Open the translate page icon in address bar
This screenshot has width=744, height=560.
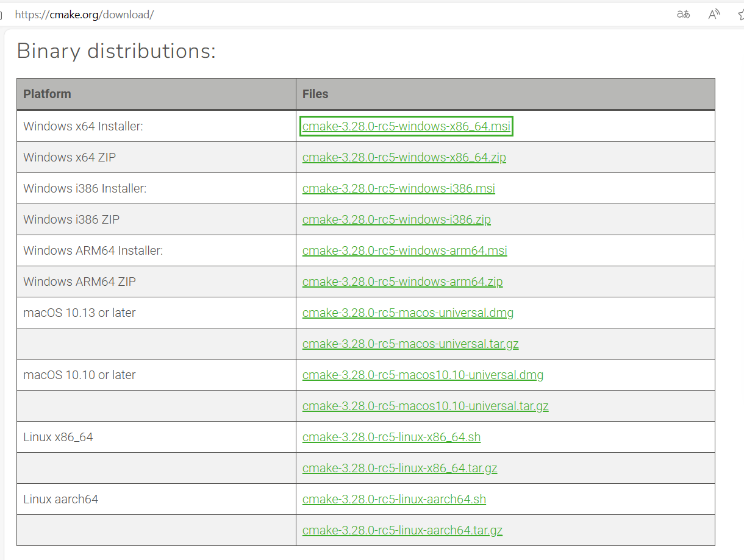[x=683, y=15]
